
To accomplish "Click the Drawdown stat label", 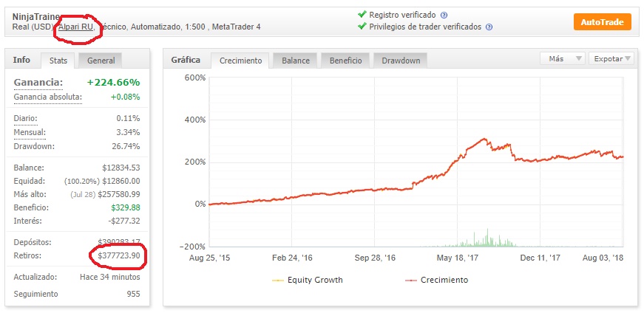I will [34, 146].
